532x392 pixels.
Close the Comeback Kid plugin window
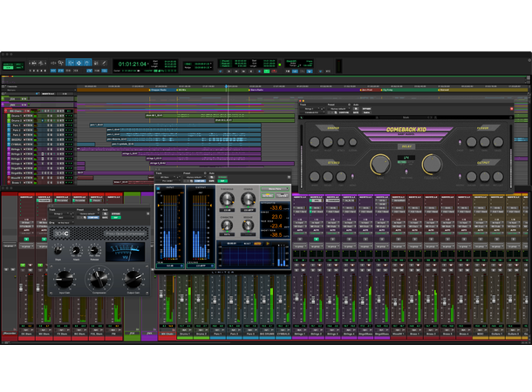pyautogui.click(x=301, y=101)
